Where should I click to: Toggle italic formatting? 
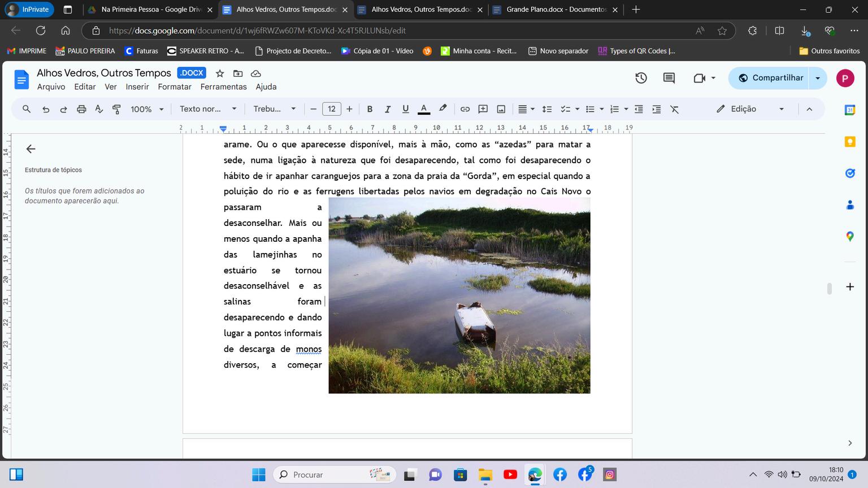pyautogui.click(x=388, y=109)
